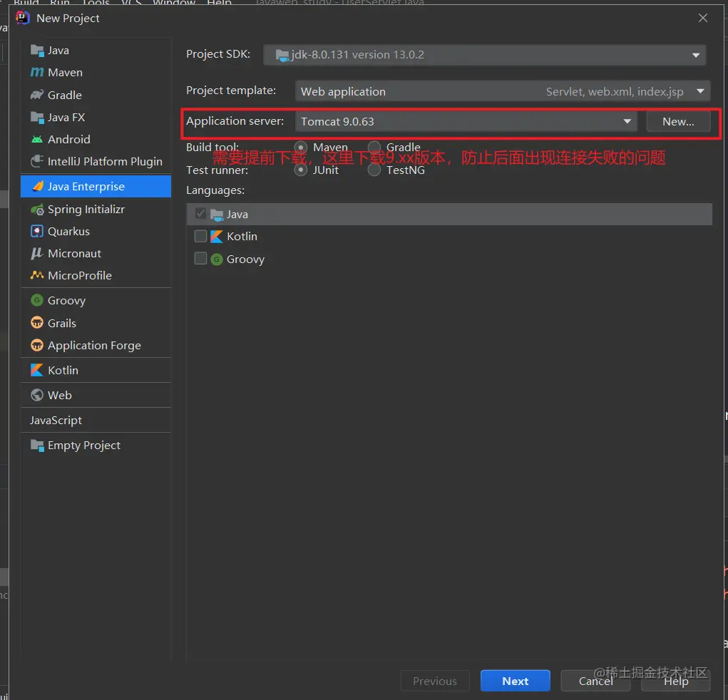Click the MicroProfile icon
Image resolution: width=728 pixels, height=700 pixels.
click(36, 275)
